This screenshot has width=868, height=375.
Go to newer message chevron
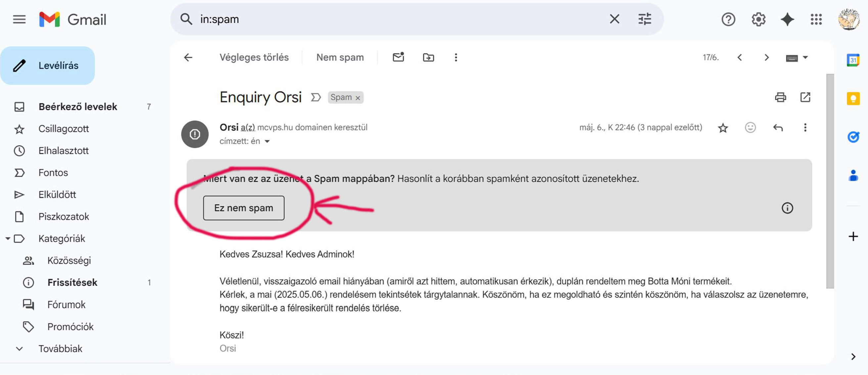coord(740,57)
